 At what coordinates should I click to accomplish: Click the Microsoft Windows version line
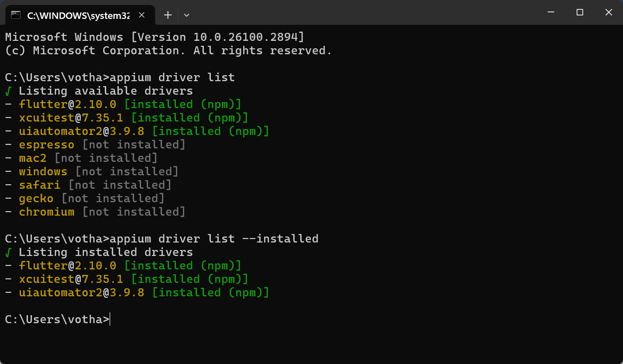click(x=155, y=37)
